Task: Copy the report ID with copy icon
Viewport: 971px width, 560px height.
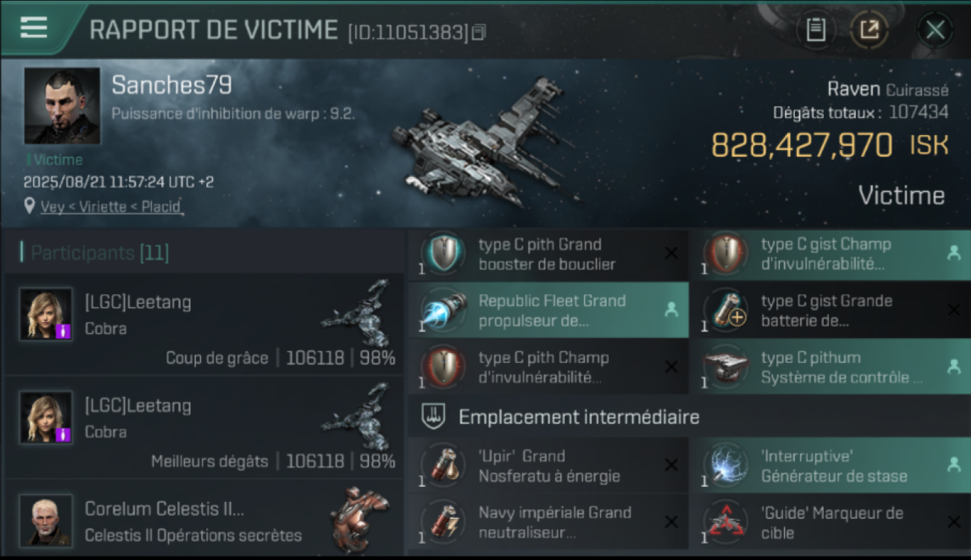Action: pos(479,32)
